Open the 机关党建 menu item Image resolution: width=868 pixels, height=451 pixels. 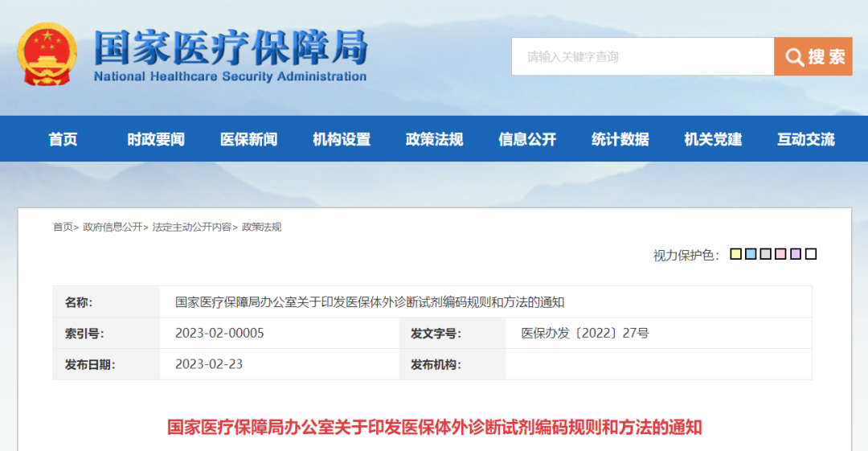[x=713, y=139]
